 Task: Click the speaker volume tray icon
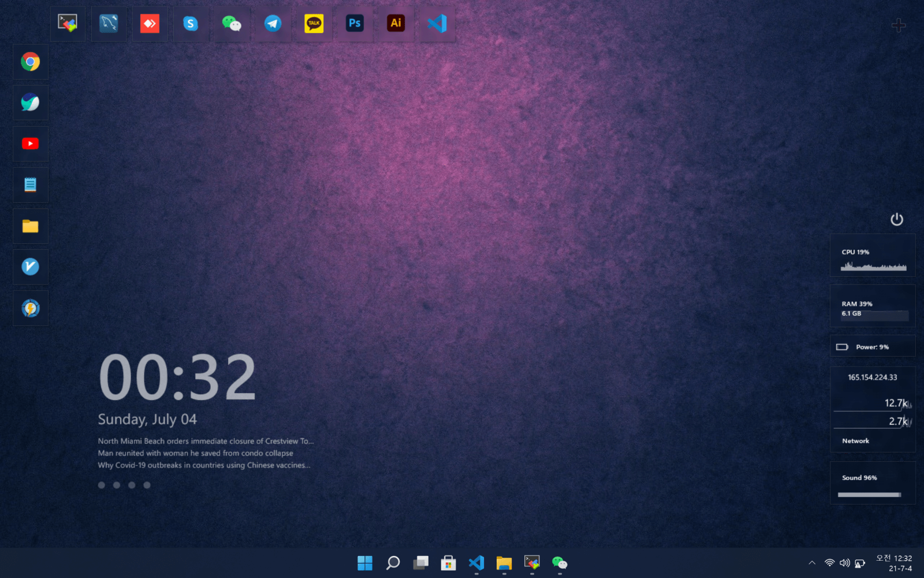(x=844, y=563)
